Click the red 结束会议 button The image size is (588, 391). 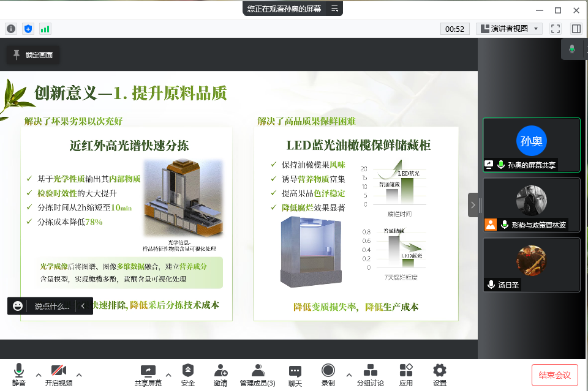554,374
